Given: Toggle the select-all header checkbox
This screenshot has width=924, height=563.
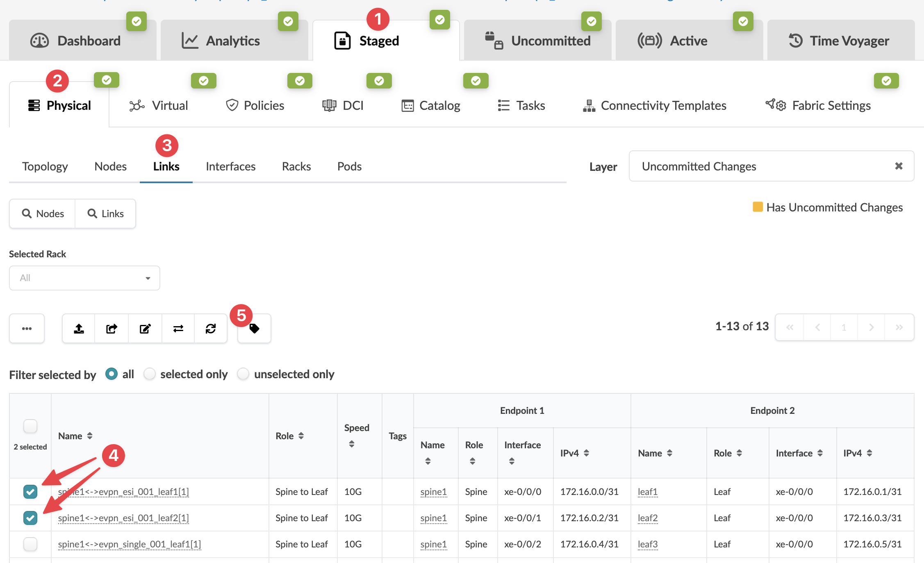Looking at the screenshot, I should [30, 426].
